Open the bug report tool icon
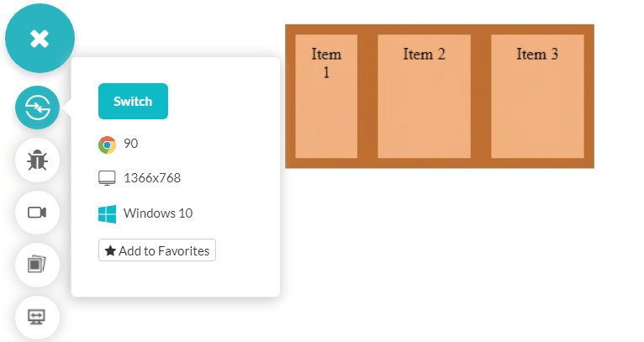The width and height of the screenshot is (644, 342). [x=38, y=160]
